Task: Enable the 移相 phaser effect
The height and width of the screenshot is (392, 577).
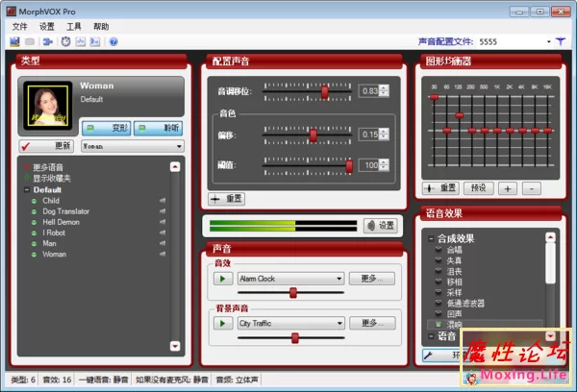Action: click(x=439, y=282)
